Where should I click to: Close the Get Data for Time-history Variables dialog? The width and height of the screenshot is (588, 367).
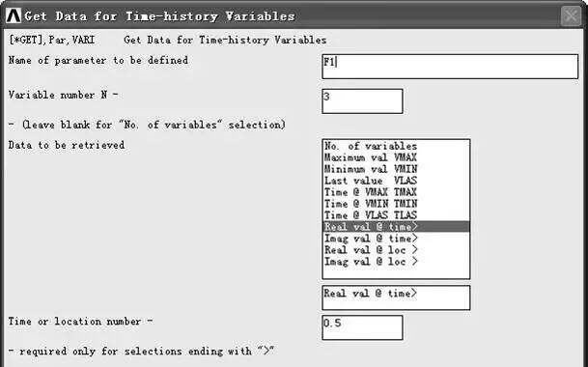click(x=572, y=16)
